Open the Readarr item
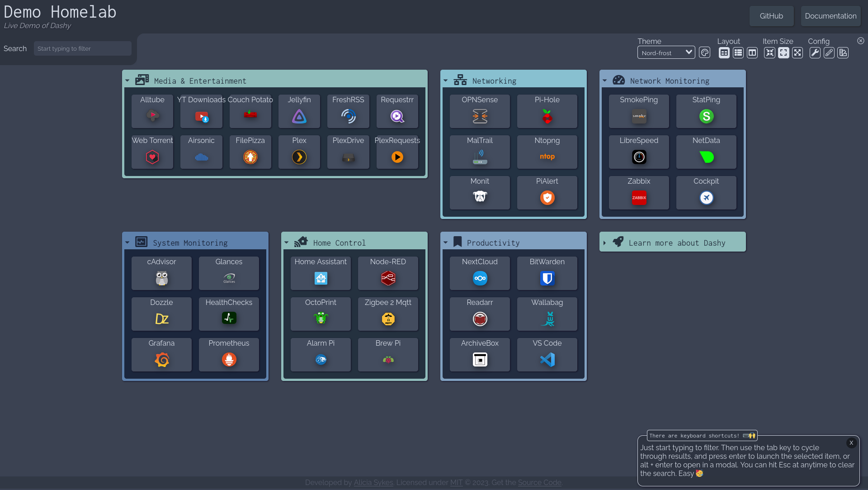The width and height of the screenshot is (868, 490). [x=480, y=314]
